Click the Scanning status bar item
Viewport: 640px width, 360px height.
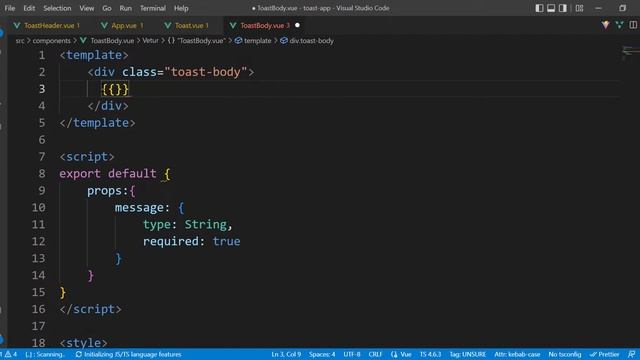(x=45, y=354)
